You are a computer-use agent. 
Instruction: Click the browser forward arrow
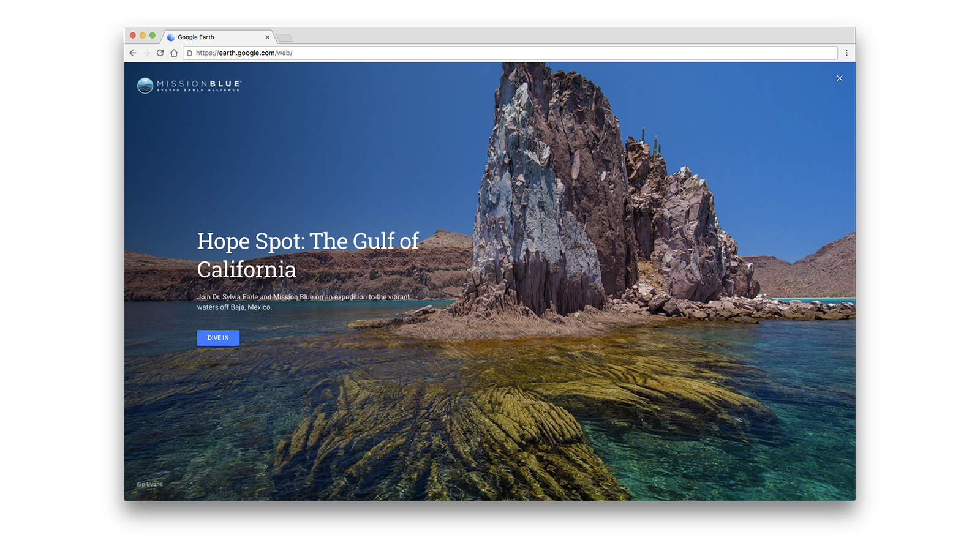[x=146, y=53]
